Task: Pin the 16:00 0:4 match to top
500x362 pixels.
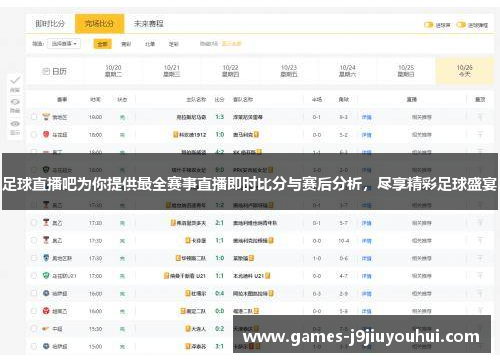Action: 480,293
